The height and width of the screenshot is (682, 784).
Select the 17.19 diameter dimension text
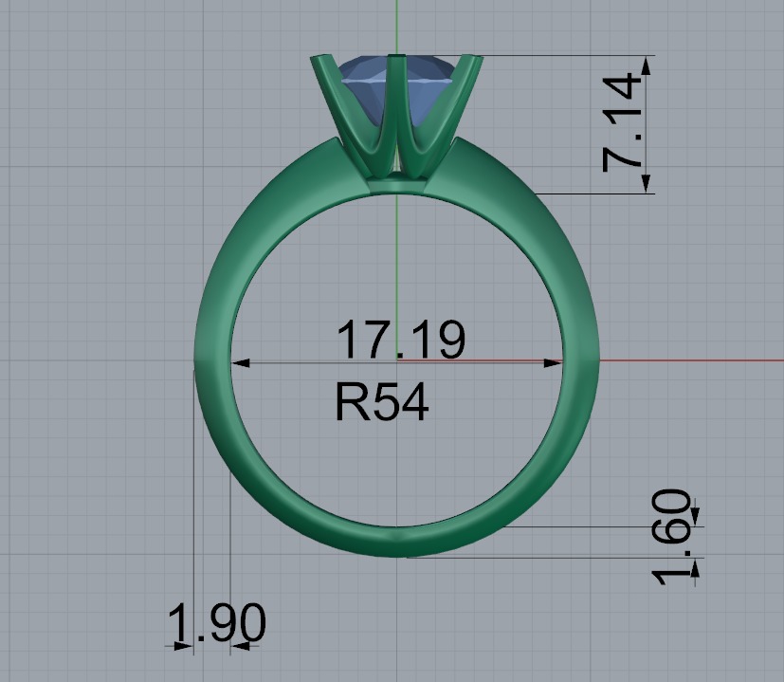[x=402, y=340]
